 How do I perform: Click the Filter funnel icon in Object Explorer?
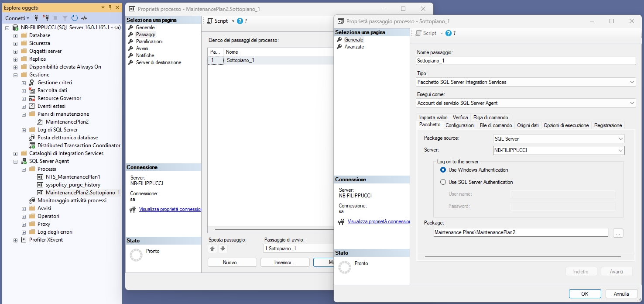coord(65,18)
